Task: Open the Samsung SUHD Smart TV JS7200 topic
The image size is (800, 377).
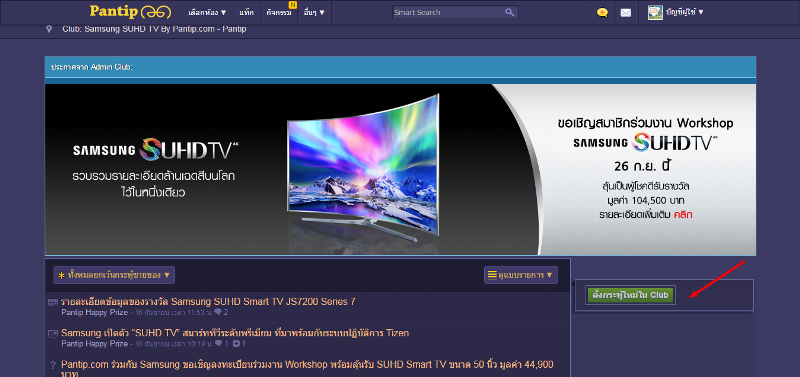Action: point(208,301)
